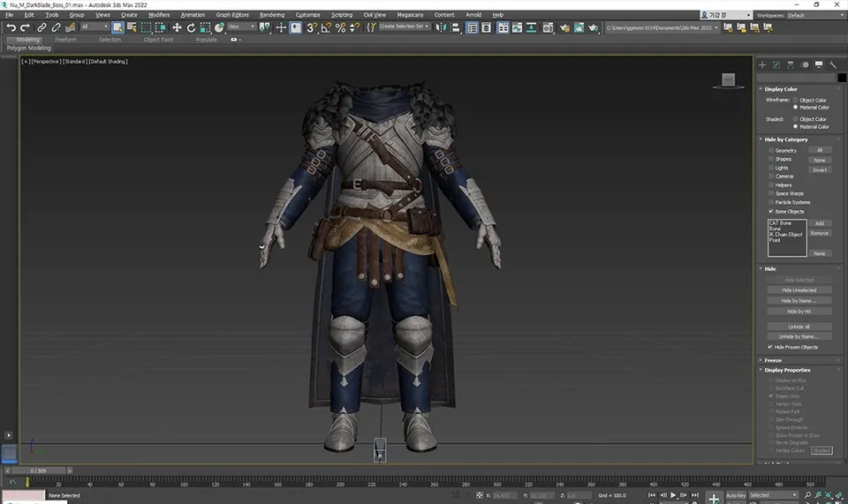Image resolution: width=848 pixels, height=504 pixels.
Task: Select Wireframe Material Color radio button
Action: [796, 107]
